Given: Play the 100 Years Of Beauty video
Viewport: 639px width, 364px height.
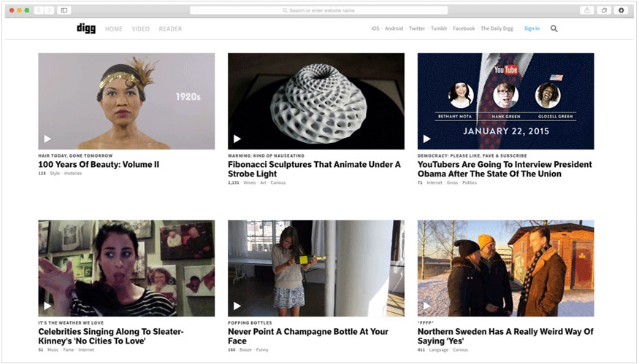Looking at the screenshot, I should click(47, 139).
